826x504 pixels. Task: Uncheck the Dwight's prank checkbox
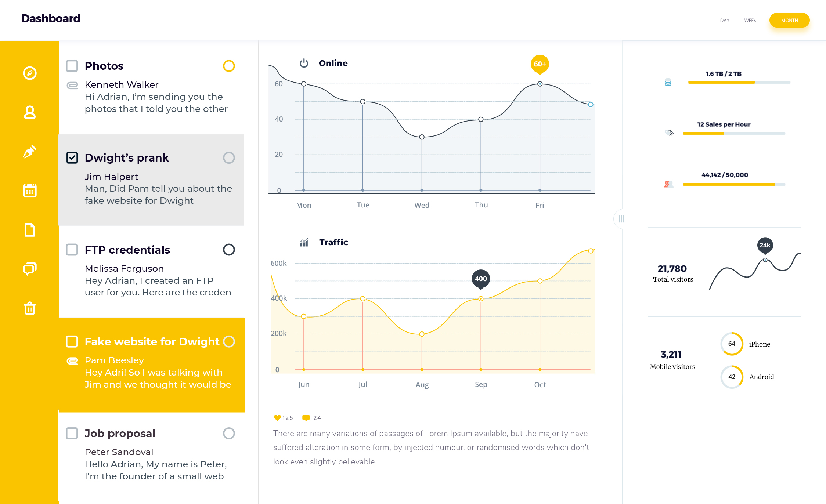pyautogui.click(x=72, y=158)
